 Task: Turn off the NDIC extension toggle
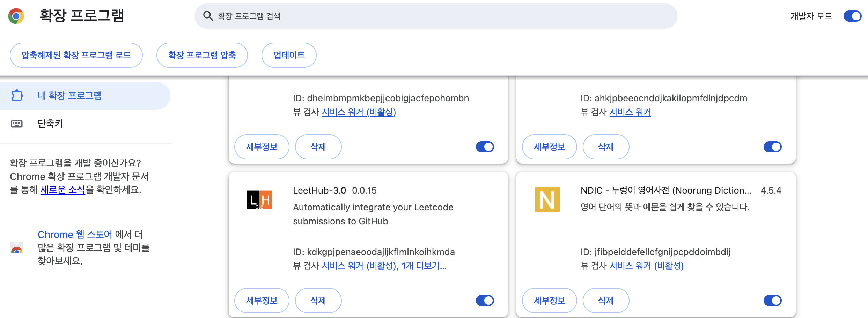[x=773, y=301]
